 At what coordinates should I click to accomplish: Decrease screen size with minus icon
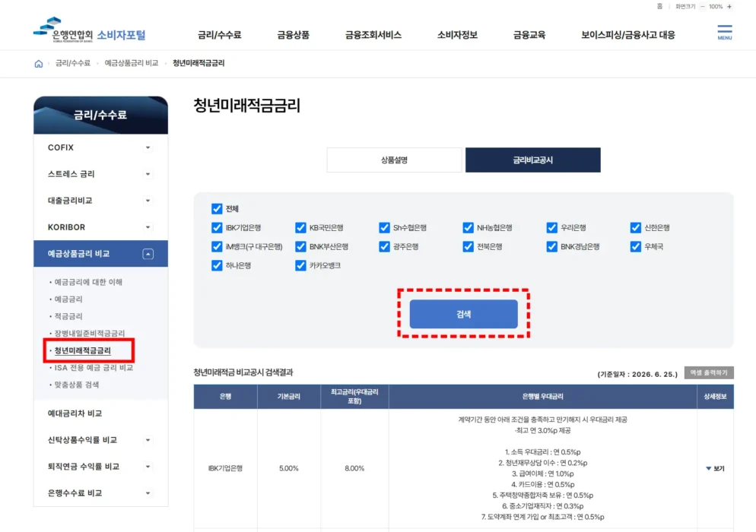point(703,6)
